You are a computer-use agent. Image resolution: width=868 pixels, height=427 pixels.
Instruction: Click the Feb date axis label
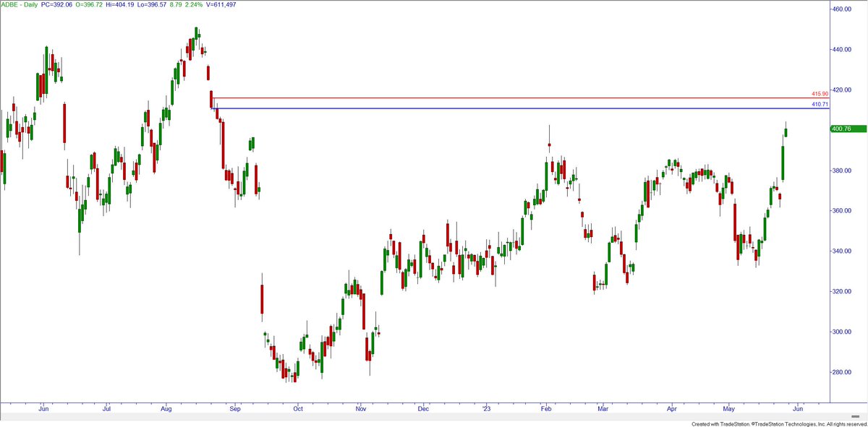[x=548, y=407]
